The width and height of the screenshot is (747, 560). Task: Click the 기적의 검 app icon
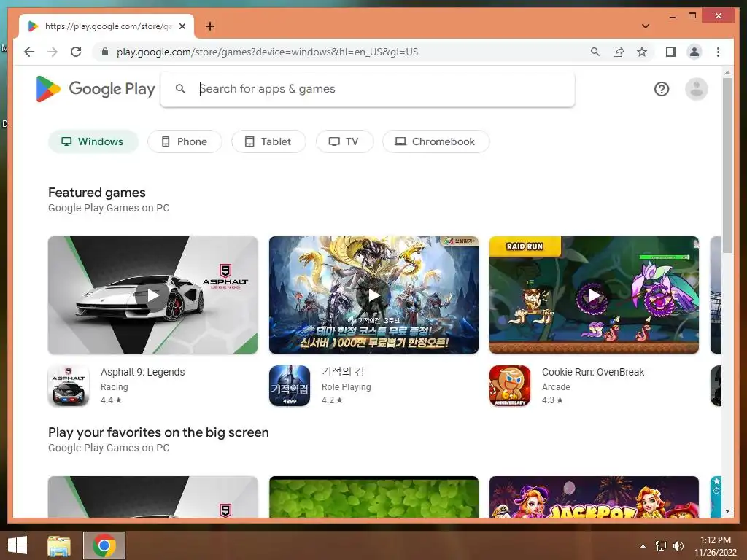[290, 386]
